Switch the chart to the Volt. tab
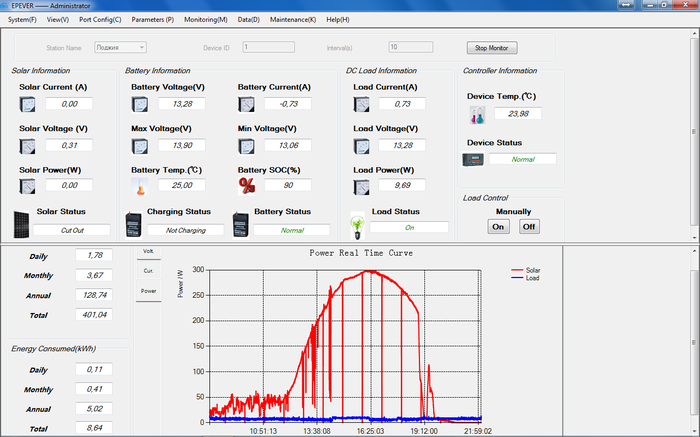Viewport: 700px width, 437px height. click(x=148, y=251)
